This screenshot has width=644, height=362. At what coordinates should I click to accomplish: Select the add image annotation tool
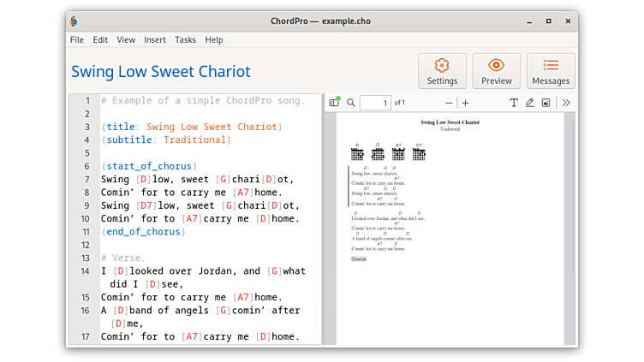(x=546, y=103)
